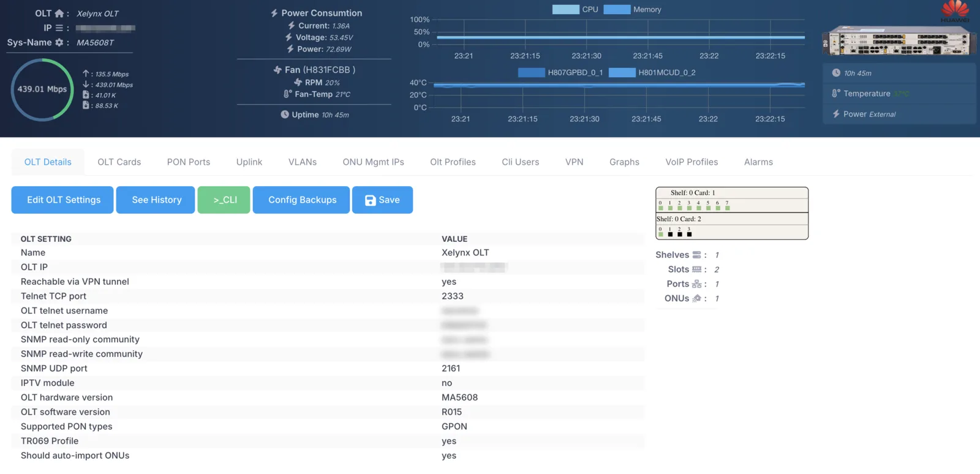Screen dimensions: 980x474
Task: Switch to the Alarms tab
Action: coord(758,162)
